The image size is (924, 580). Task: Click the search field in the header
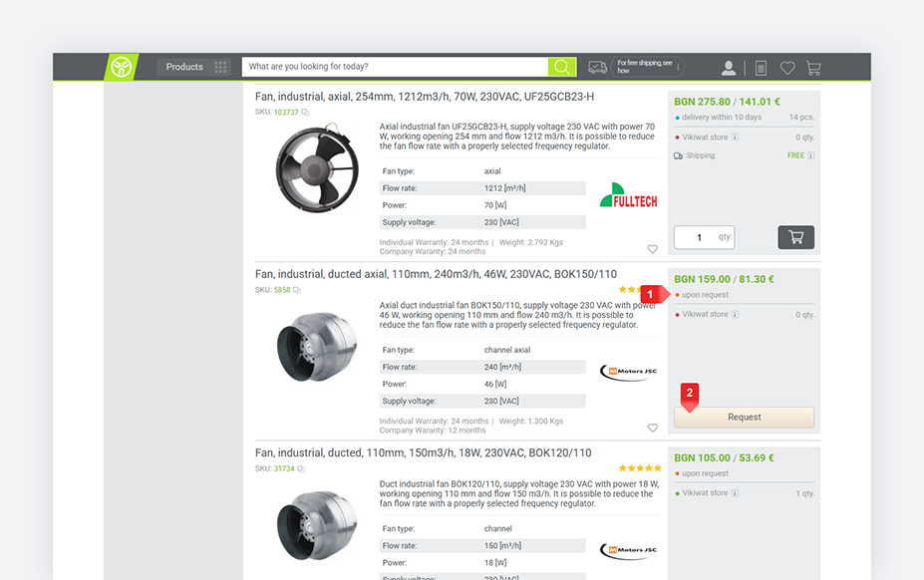[x=395, y=67]
